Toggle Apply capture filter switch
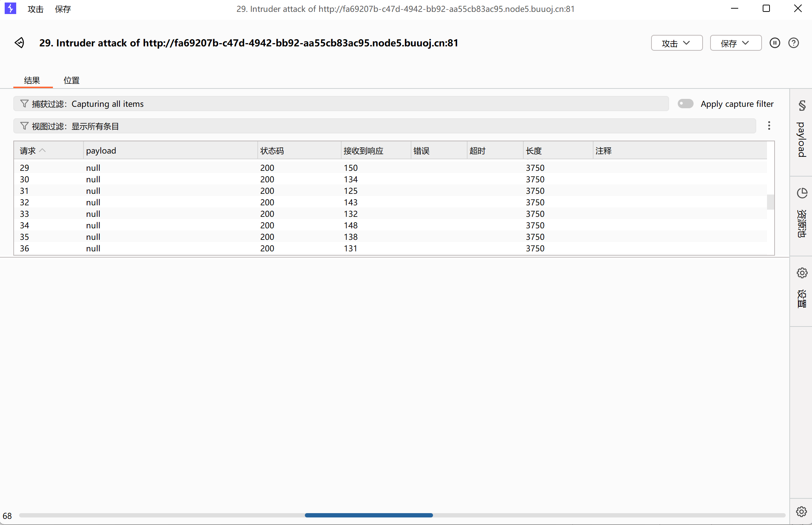The height and width of the screenshot is (525, 812). pos(685,104)
